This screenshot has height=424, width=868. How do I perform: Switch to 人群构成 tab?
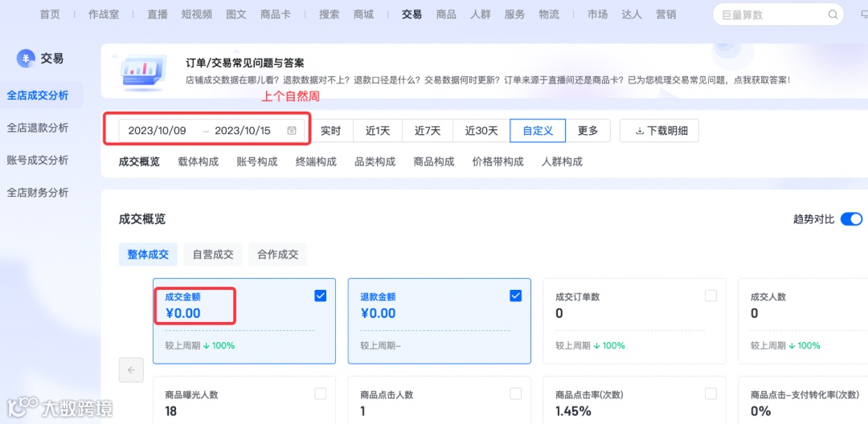(x=562, y=162)
